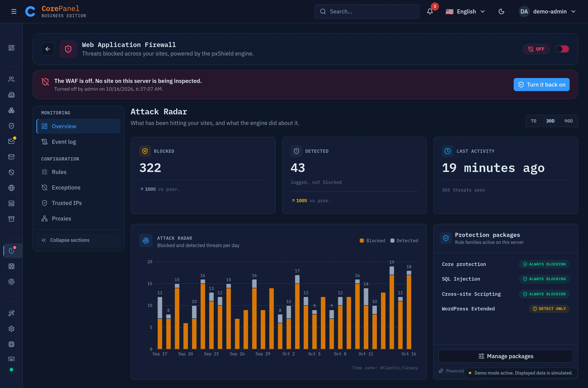Click the OFF status badge
This screenshot has width=588, height=388.
click(536, 49)
